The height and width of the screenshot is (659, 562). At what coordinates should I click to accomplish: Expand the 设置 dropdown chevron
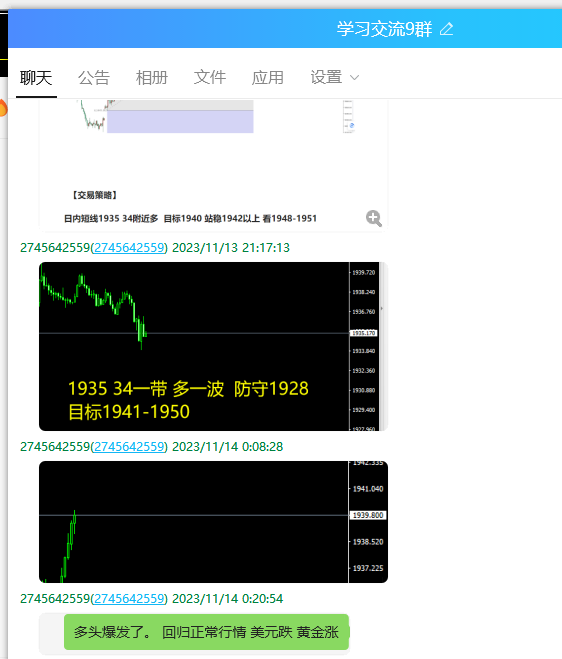click(354, 78)
